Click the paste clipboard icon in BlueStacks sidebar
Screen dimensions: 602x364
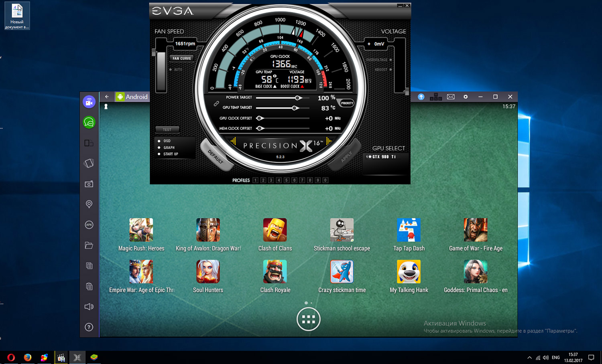tap(89, 286)
